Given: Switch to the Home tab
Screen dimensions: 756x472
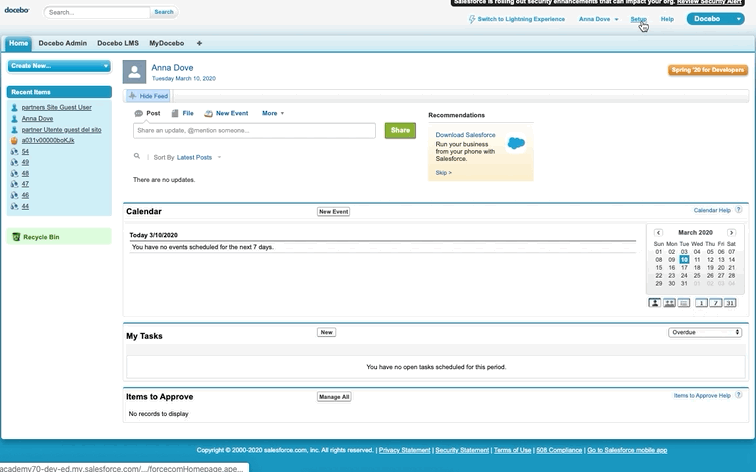Looking at the screenshot, I should (18, 43).
